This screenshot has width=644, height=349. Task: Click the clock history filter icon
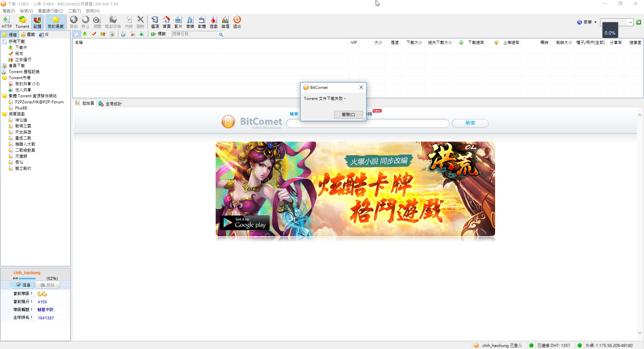click(x=123, y=34)
